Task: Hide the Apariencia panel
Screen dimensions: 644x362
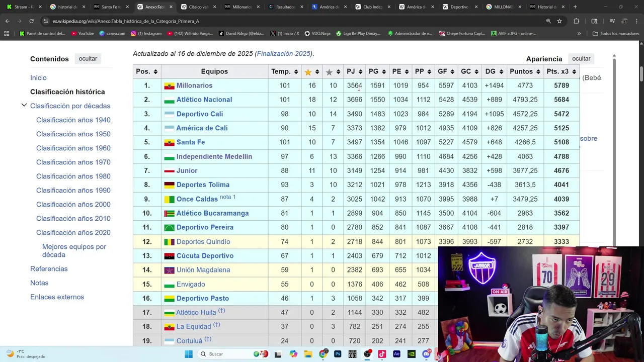Action: pyautogui.click(x=581, y=59)
